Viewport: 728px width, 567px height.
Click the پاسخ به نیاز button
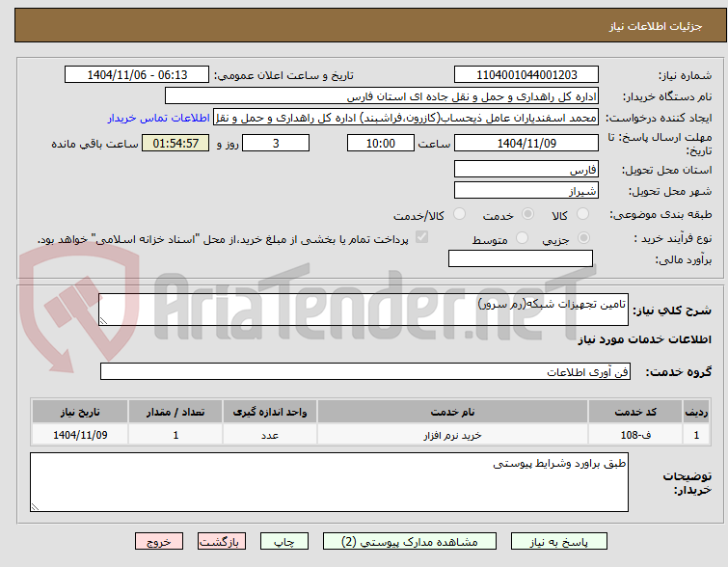(x=559, y=542)
